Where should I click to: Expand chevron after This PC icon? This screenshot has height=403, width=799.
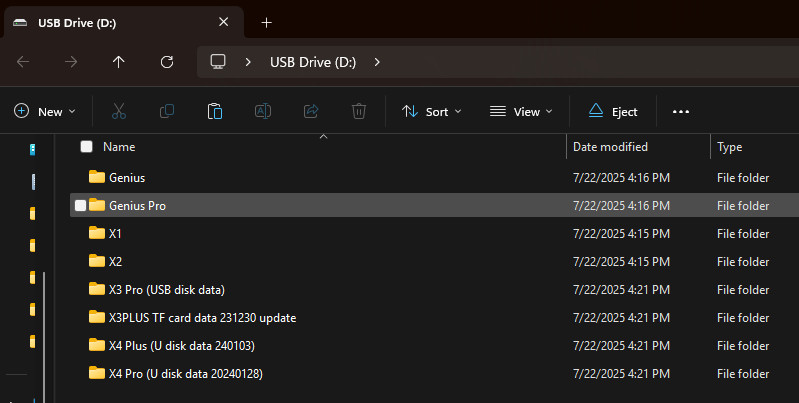point(248,62)
